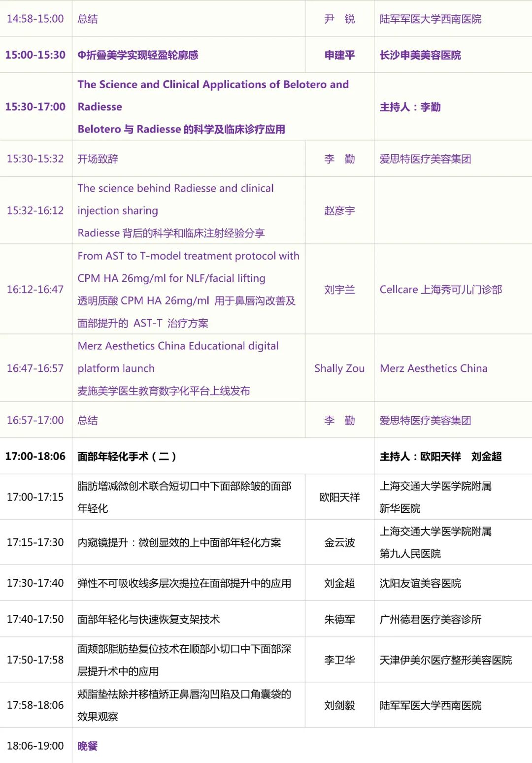Viewport: 532px width, 763px height.
Task: Select time slot 16:57-17:00
Action: pos(35,420)
